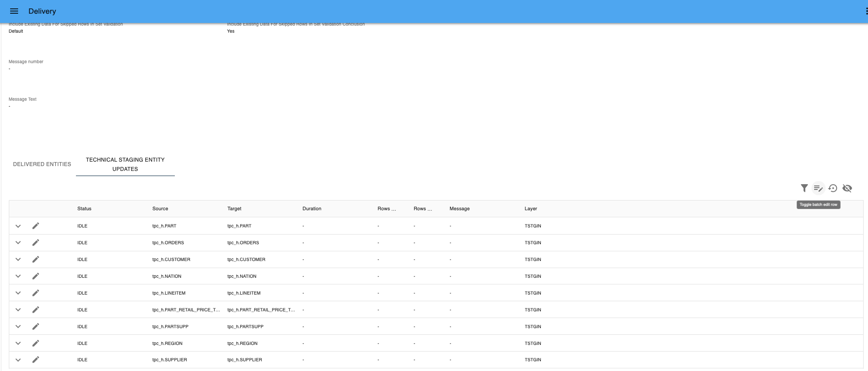Expand the tpc_h.PARTSUPP row
The height and width of the screenshot is (371, 868).
click(18, 327)
